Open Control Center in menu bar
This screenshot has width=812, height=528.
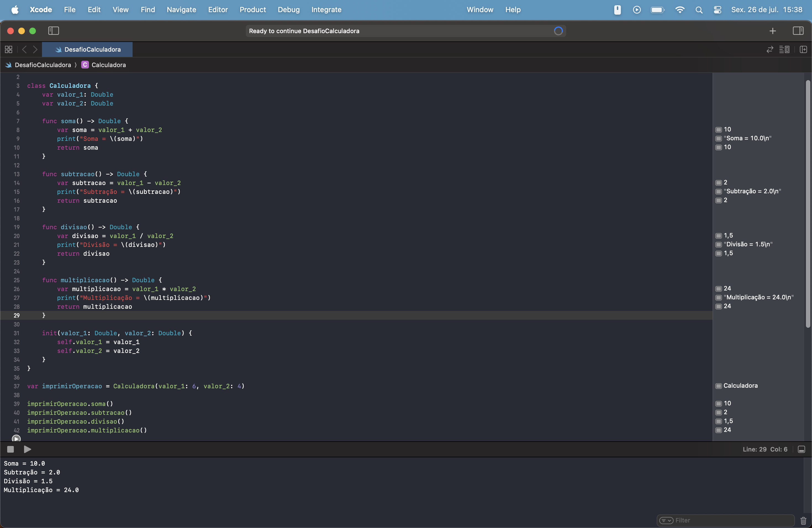coord(717,10)
